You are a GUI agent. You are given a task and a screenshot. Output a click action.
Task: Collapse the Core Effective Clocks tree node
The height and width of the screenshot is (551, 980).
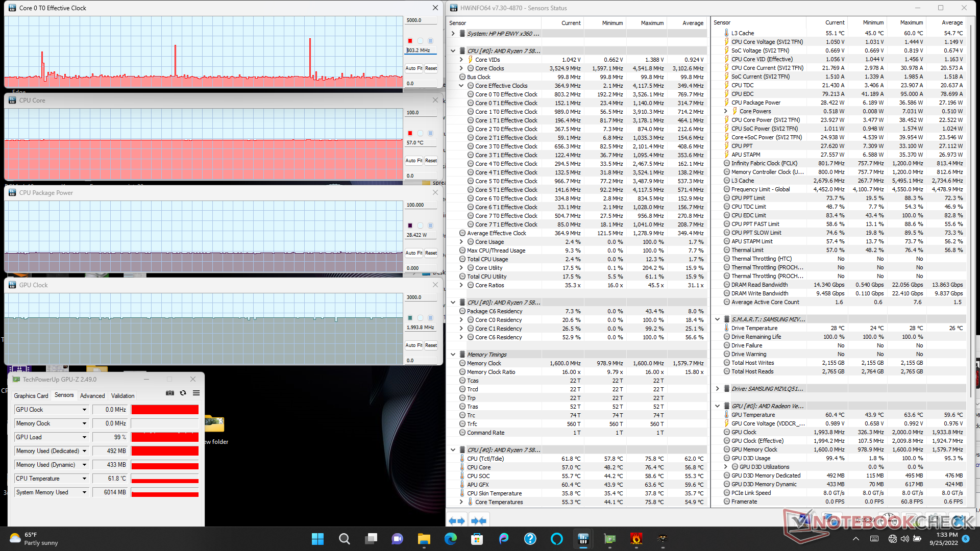click(461, 86)
